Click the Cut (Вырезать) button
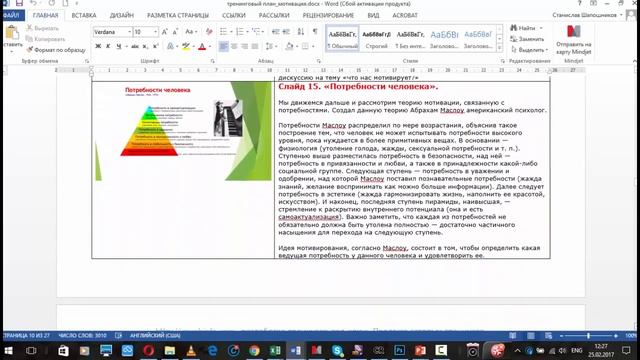This screenshot has height=360, width=640. coord(42,28)
